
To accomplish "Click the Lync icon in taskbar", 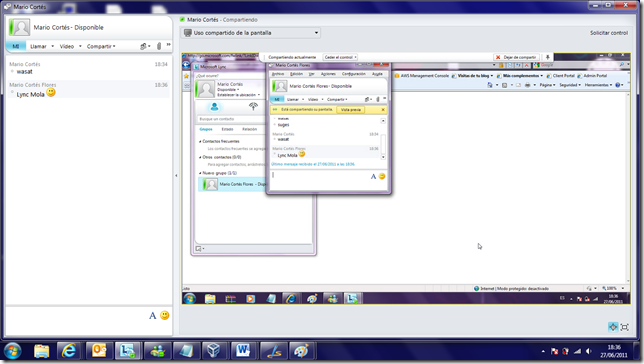I will 128,351.
